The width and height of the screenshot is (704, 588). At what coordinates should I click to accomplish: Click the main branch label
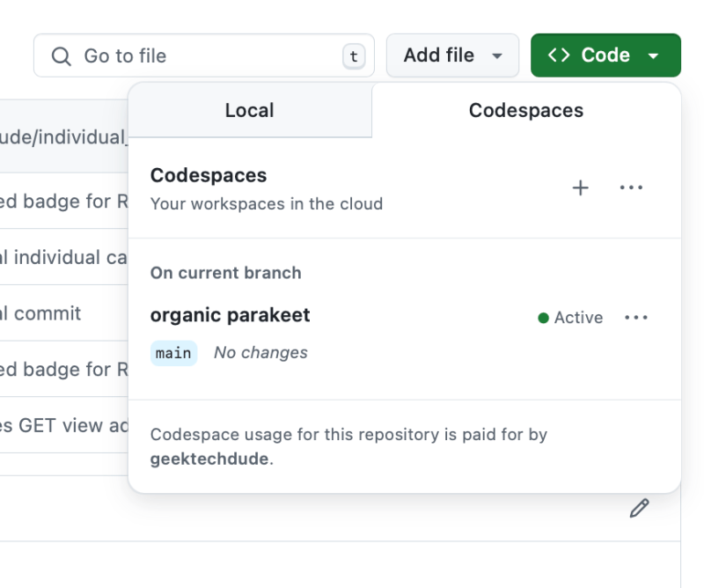tap(173, 353)
